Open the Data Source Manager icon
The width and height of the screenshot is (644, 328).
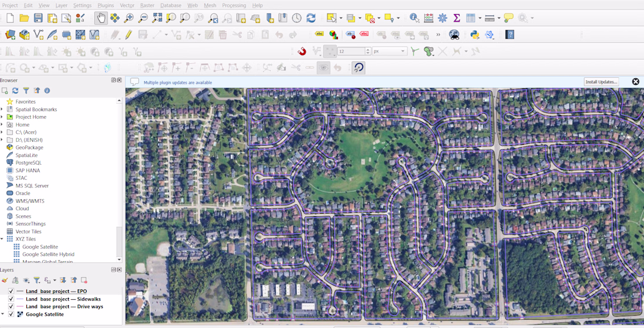pyautogui.click(x=11, y=35)
